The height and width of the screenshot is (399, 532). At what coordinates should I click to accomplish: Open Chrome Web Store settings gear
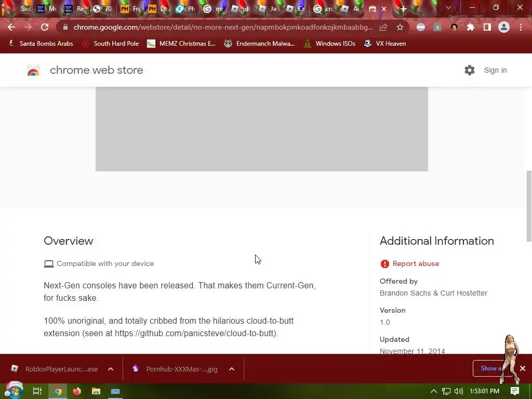point(470,70)
